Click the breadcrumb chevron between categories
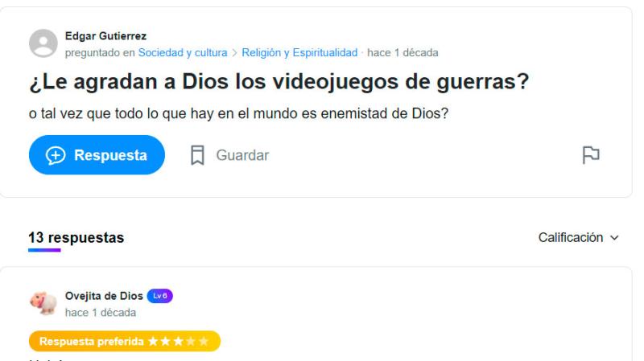644x361 pixels. (234, 53)
